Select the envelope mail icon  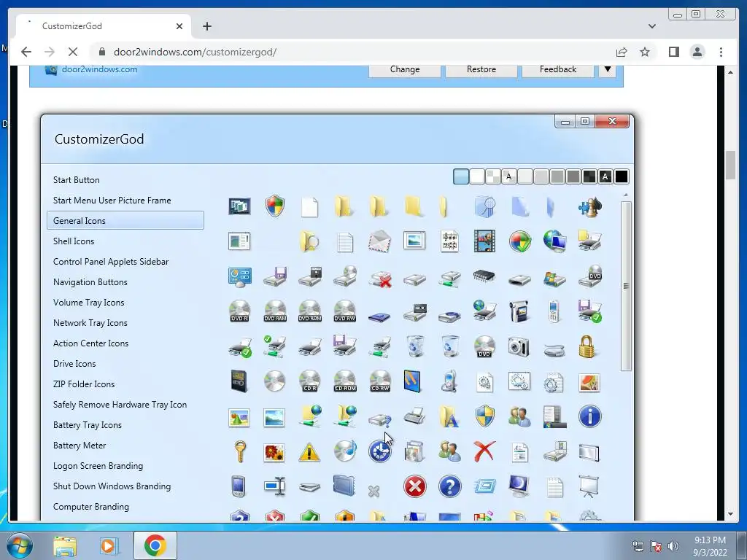pyautogui.click(x=379, y=241)
